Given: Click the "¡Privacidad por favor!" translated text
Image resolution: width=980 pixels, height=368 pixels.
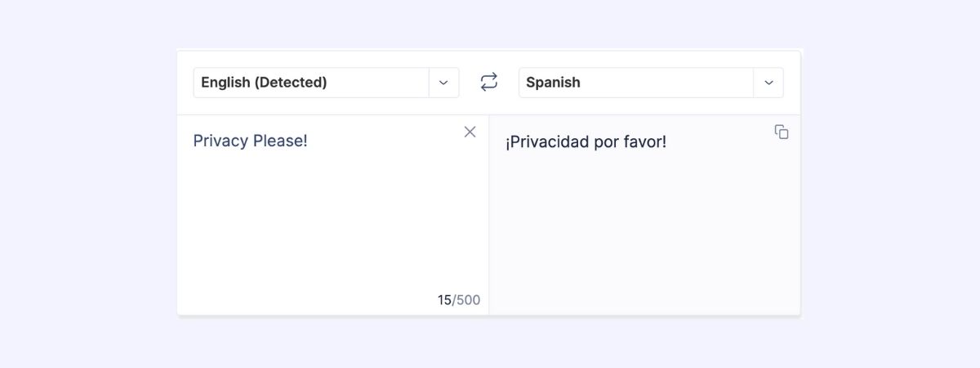Looking at the screenshot, I should pyautogui.click(x=586, y=142).
